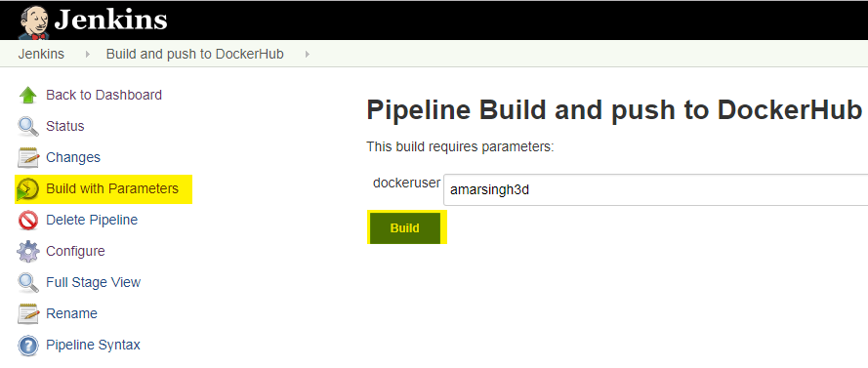This screenshot has height=368, width=868.
Task: Click the Pipeline Syntax help icon
Action: point(27,346)
